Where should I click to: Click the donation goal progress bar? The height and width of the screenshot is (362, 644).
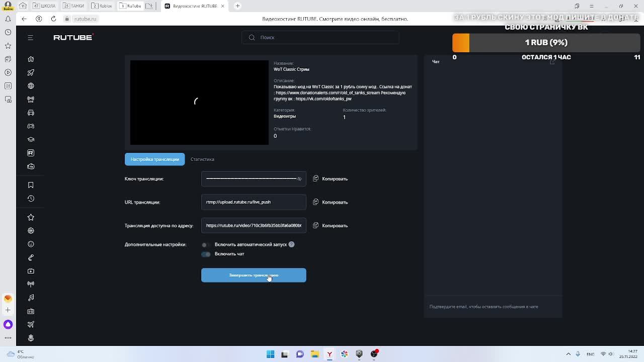[546, 43]
